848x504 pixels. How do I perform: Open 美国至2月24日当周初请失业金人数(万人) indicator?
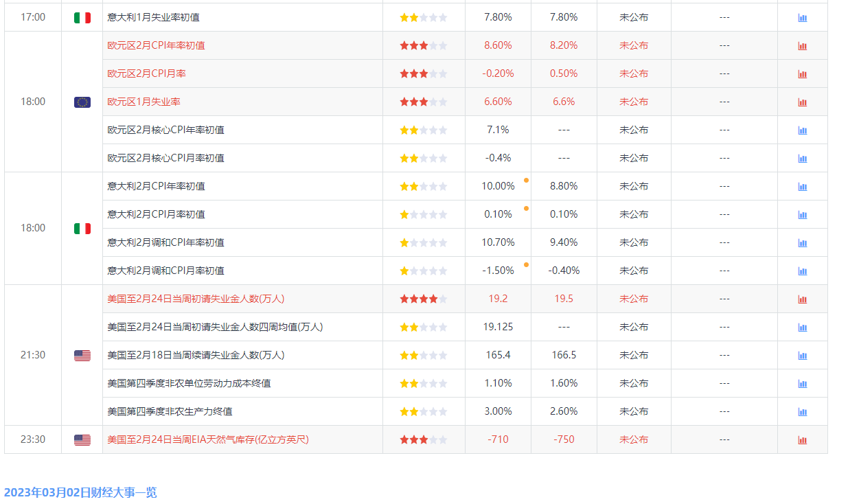(x=196, y=299)
